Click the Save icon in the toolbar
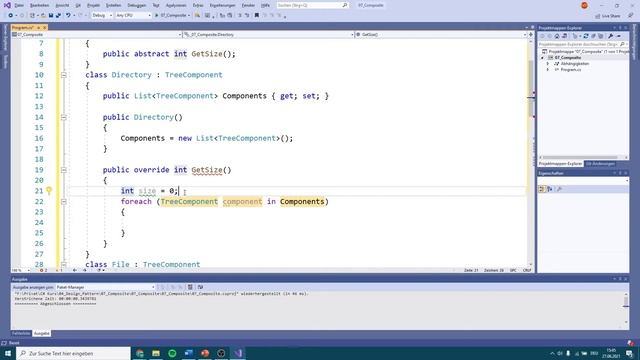 click(x=51, y=16)
